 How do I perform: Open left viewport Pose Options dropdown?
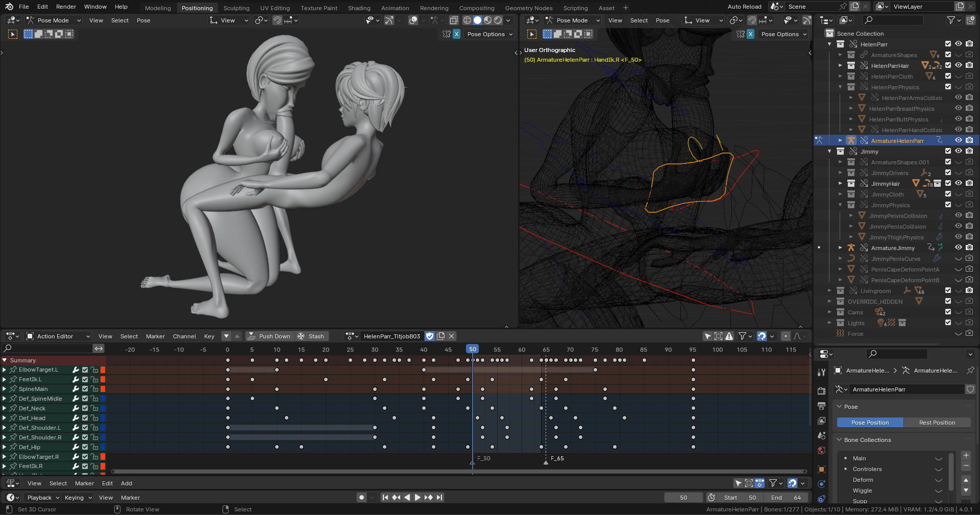[x=489, y=34]
